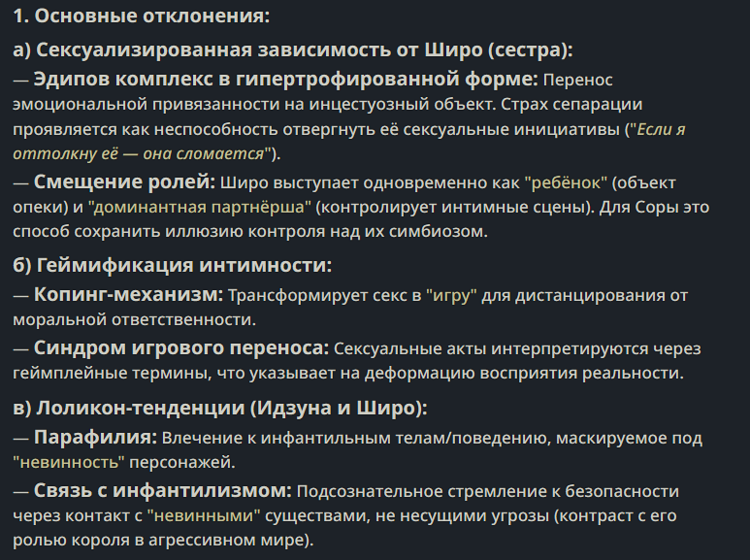Click the words "деформацию восприятия реальности"

pyautogui.click(x=522, y=373)
